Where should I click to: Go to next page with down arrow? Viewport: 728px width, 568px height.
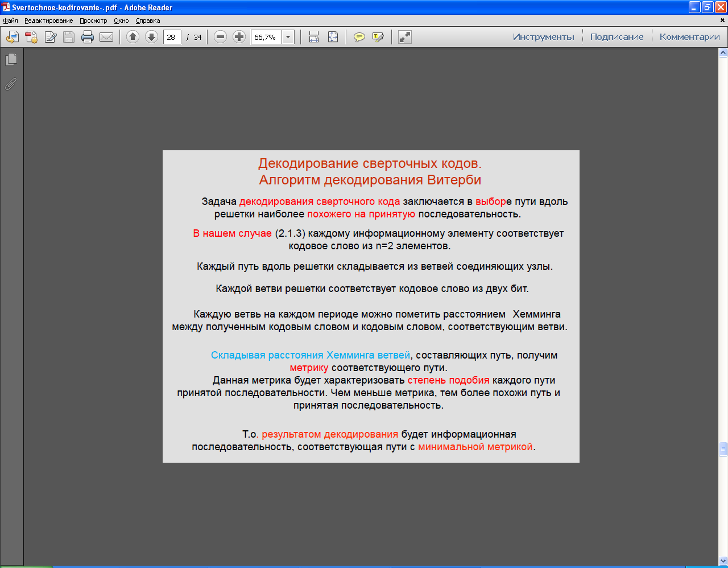151,37
